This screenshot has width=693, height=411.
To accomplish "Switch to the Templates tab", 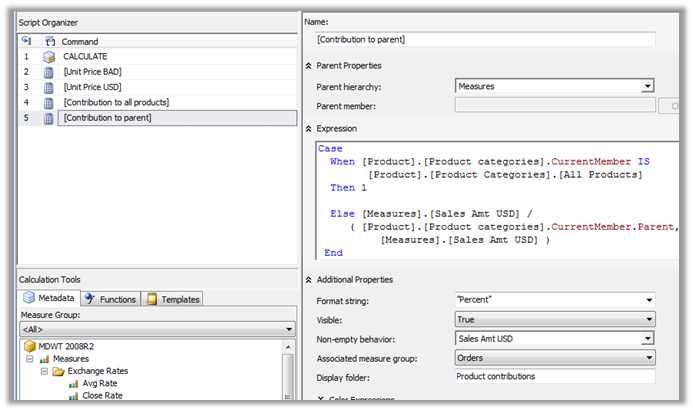I will click(x=171, y=299).
